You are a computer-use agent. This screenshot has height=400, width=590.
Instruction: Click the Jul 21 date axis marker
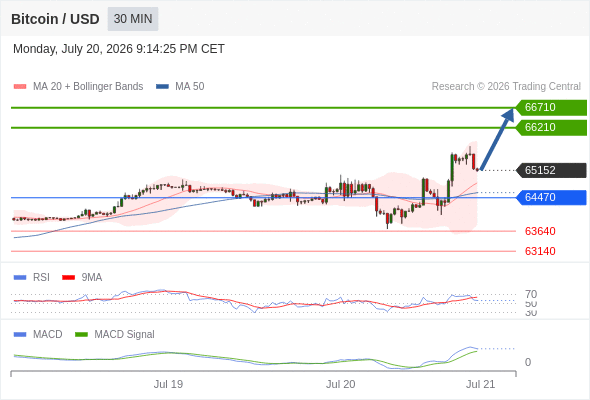click(x=481, y=384)
